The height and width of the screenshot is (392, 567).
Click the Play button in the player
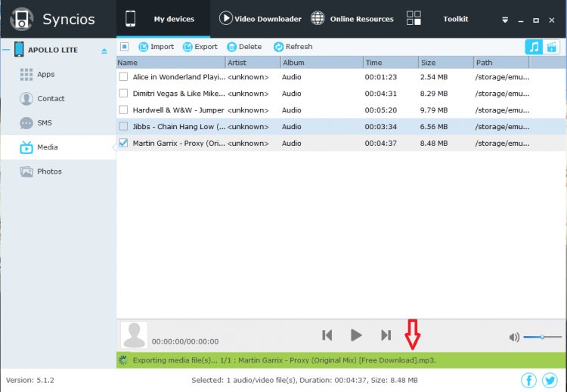click(356, 335)
